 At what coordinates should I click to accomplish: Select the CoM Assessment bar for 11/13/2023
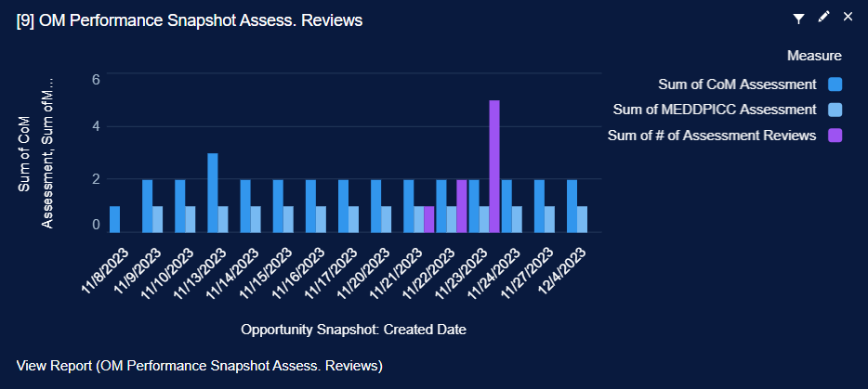(213, 192)
